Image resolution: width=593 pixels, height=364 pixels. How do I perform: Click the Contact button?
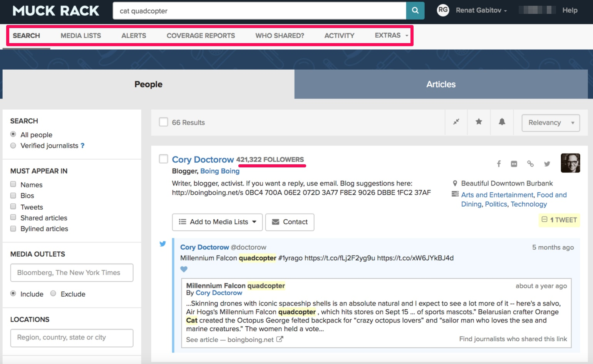pos(290,222)
